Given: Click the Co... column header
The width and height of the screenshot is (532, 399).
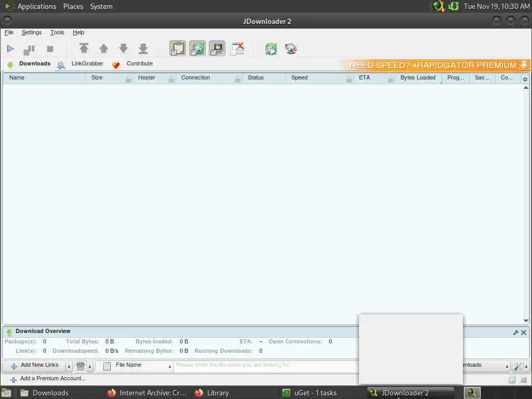Looking at the screenshot, I should click(x=507, y=78).
